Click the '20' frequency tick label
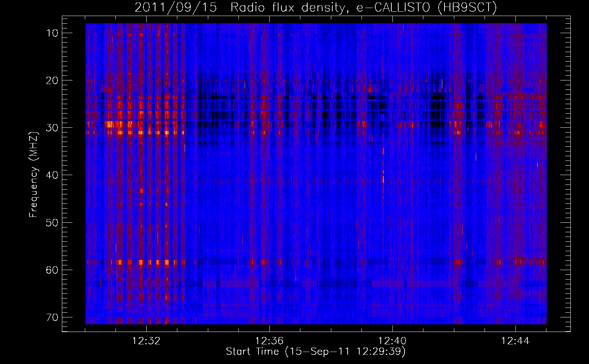589x364 pixels. point(52,80)
